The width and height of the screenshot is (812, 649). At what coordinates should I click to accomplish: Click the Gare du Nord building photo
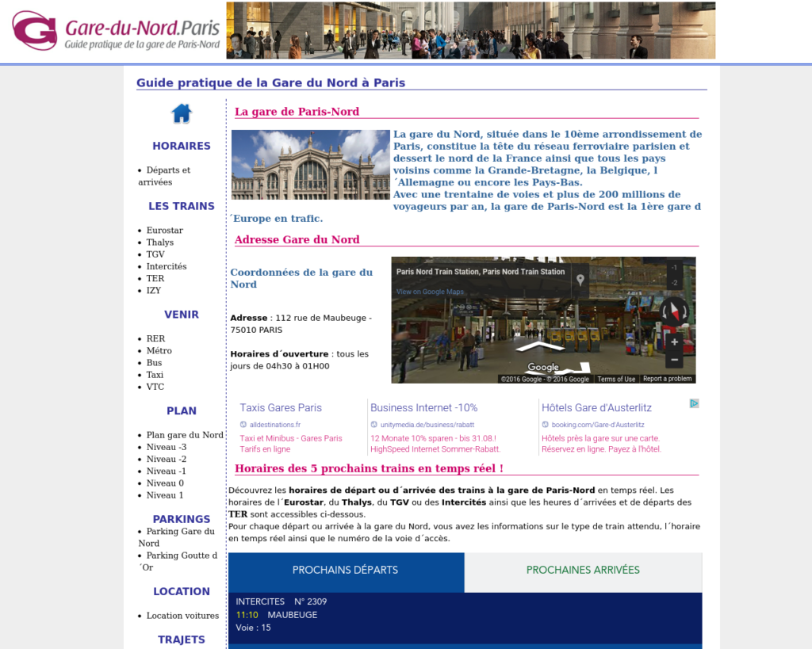click(x=310, y=165)
